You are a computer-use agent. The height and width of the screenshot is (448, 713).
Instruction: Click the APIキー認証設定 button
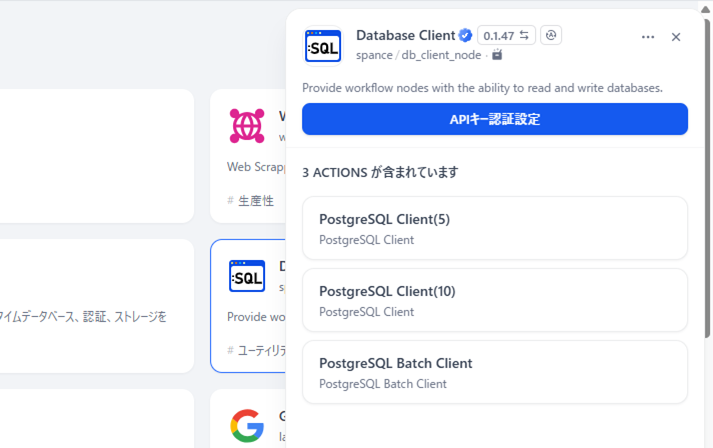pyautogui.click(x=495, y=119)
